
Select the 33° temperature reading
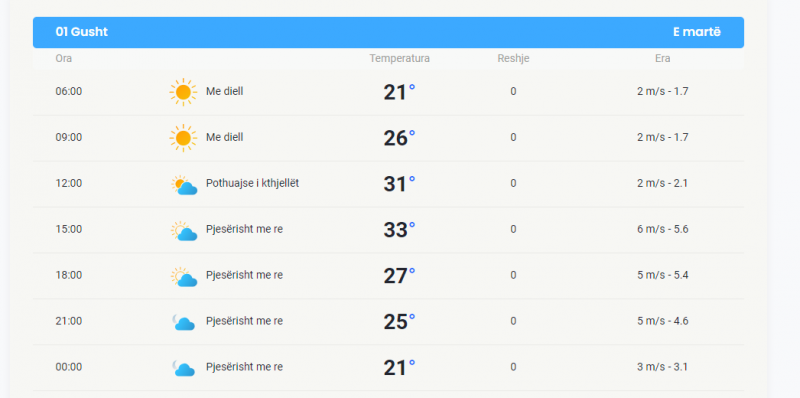click(x=399, y=230)
